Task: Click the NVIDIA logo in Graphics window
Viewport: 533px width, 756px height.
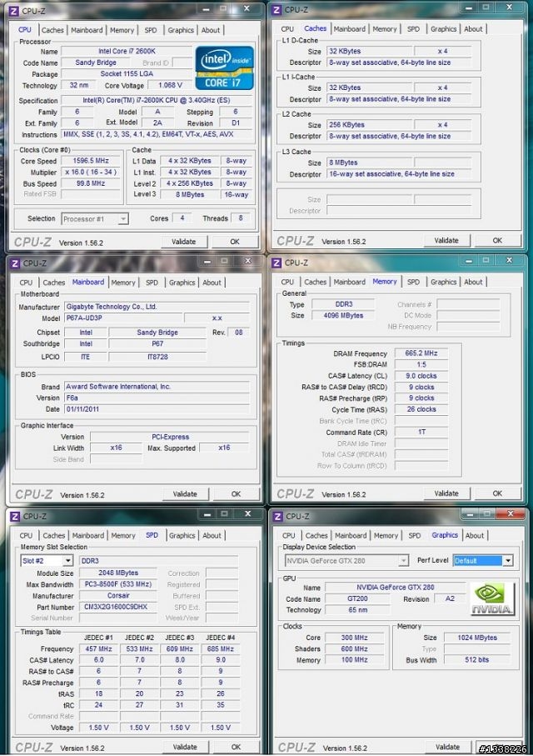Action: tap(492, 598)
